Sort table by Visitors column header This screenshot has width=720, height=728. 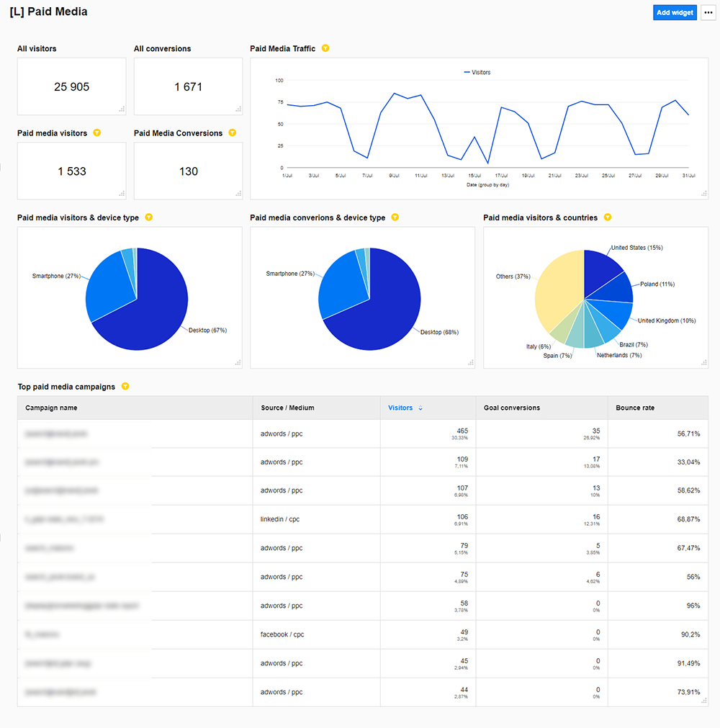pos(401,408)
